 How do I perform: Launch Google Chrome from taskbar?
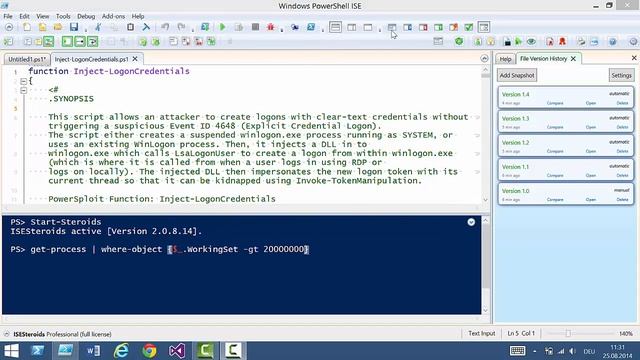(x=149, y=351)
